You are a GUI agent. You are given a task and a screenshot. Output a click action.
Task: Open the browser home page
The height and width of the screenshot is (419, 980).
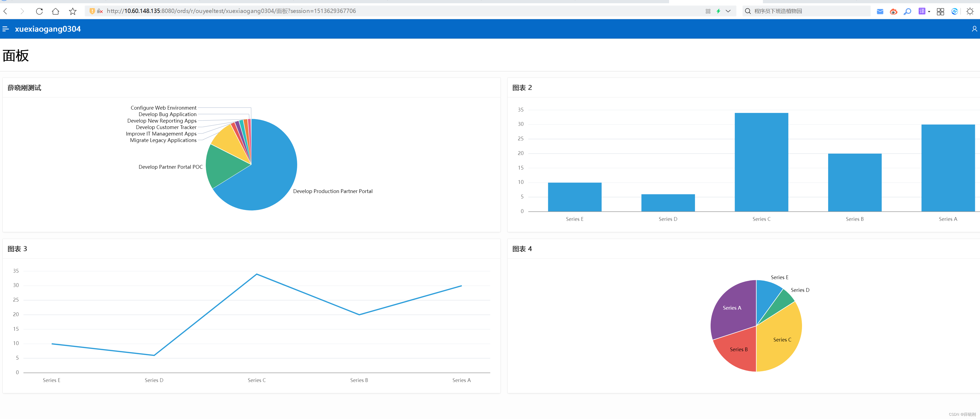(56, 11)
